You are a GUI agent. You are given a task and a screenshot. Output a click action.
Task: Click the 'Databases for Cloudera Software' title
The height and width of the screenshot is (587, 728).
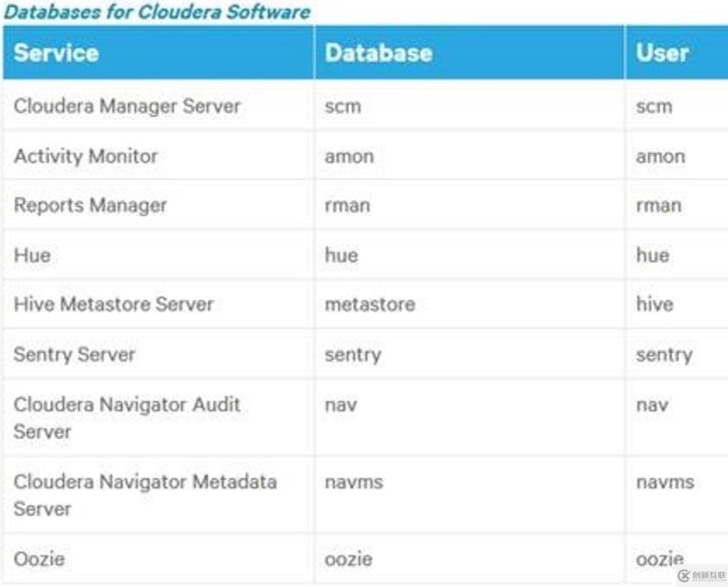(x=157, y=11)
